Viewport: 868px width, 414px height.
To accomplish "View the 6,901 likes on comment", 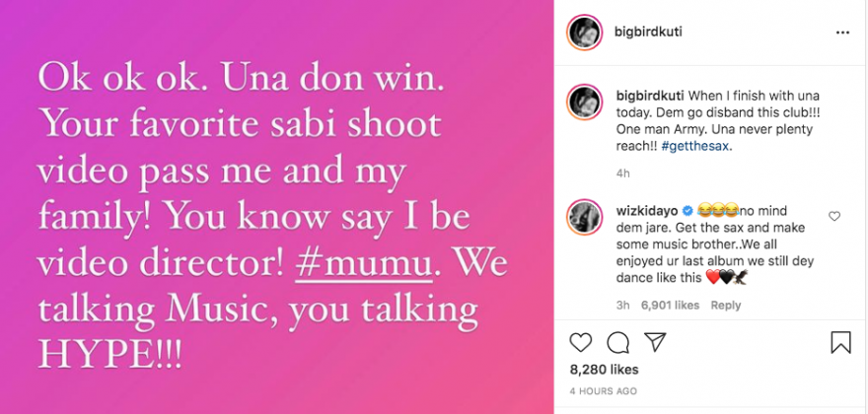I will coord(669,306).
